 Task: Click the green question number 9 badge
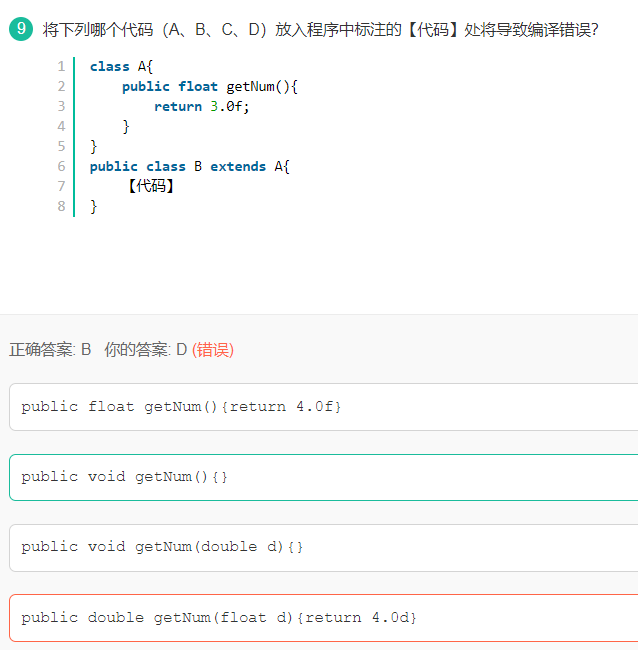(21, 29)
